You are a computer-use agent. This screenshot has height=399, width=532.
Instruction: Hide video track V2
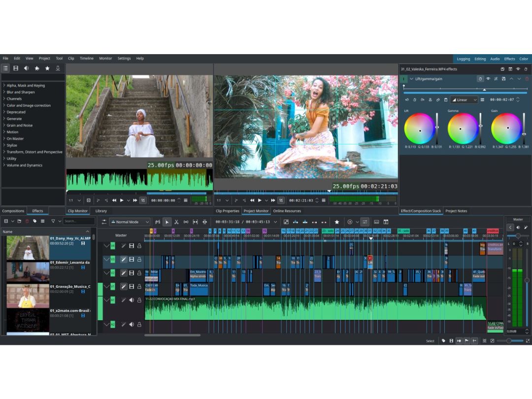132,273
